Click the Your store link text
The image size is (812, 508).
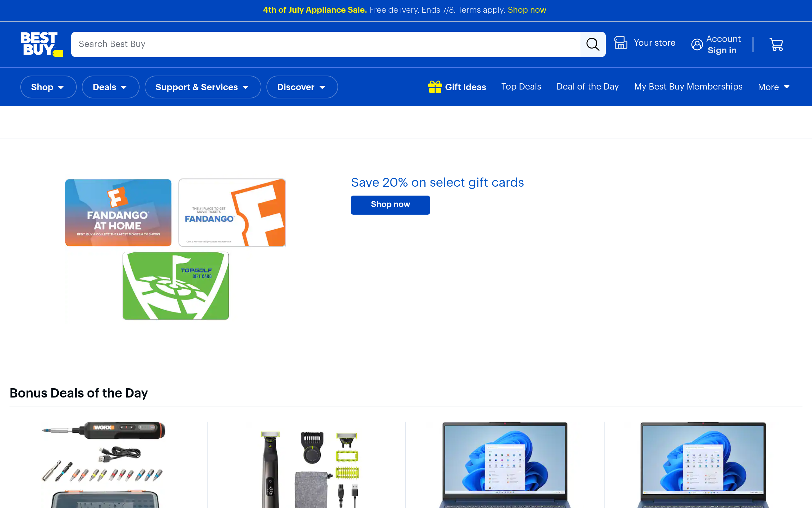654,43
